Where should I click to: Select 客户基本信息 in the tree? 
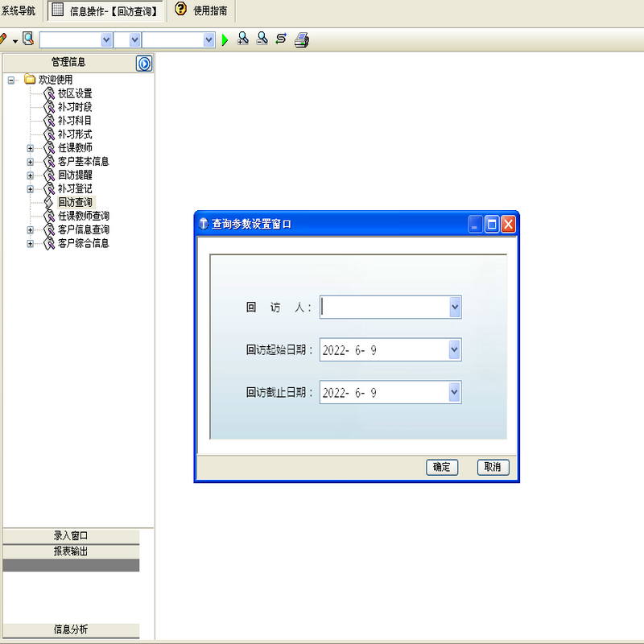[84, 162]
